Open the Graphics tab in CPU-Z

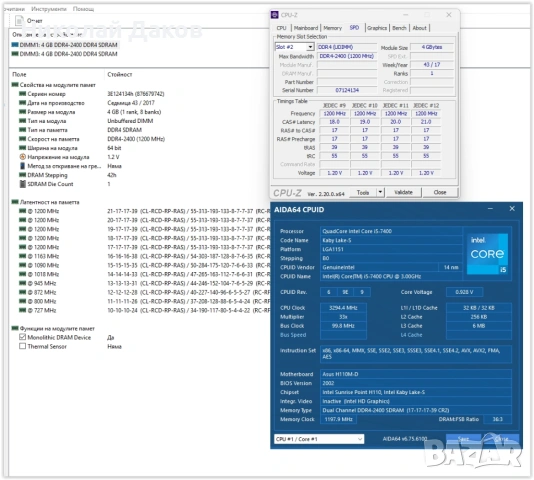[x=377, y=28]
